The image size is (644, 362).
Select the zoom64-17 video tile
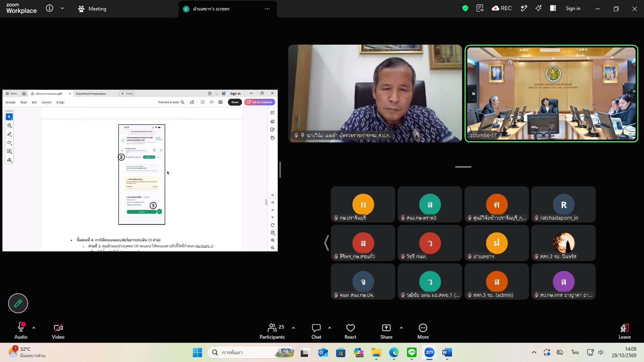coord(551,93)
